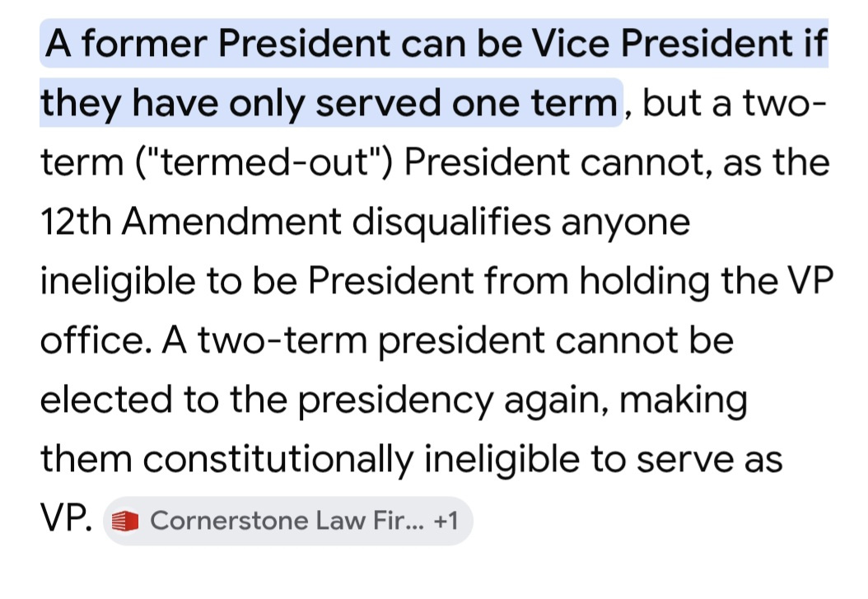The width and height of the screenshot is (868, 599).
Task: Click the phrase 'ineligible to be President'
Action: coord(257,281)
